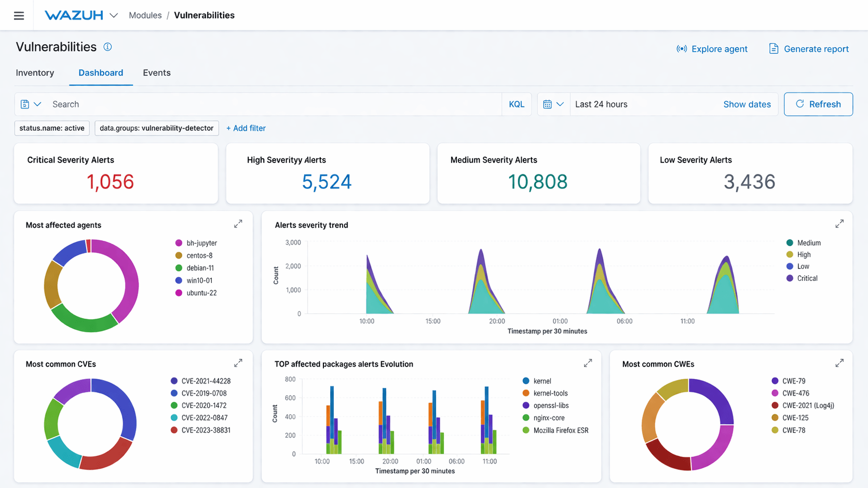Screen dimensions: 868x488
Task: Toggle bh-jupyter agent in the legend
Action: pos(201,243)
